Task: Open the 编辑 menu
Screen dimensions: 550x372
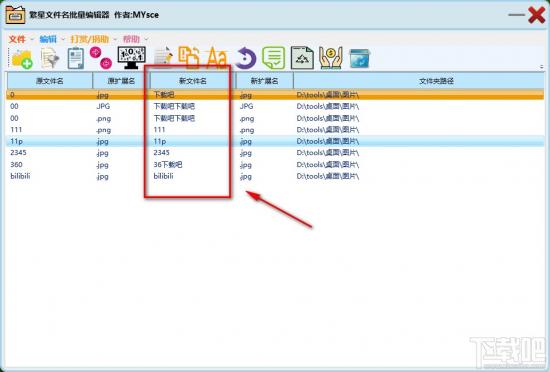Action: (x=48, y=39)
